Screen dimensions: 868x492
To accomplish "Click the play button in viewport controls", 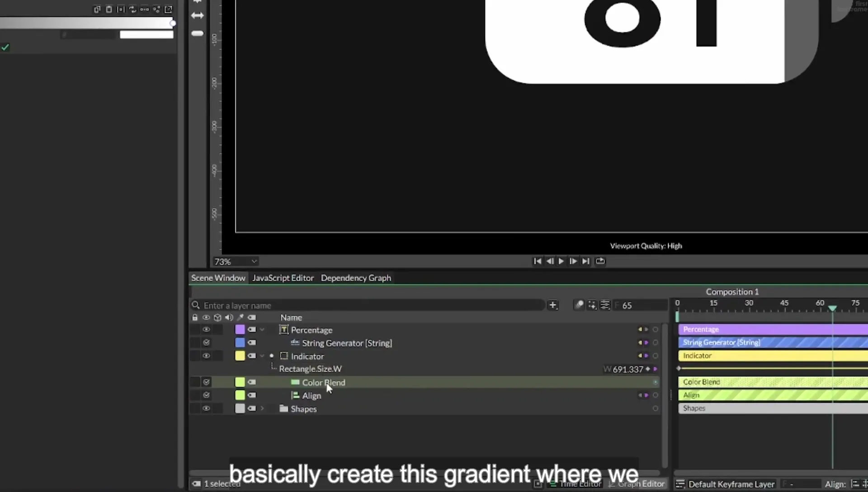I will coord(561,261).
